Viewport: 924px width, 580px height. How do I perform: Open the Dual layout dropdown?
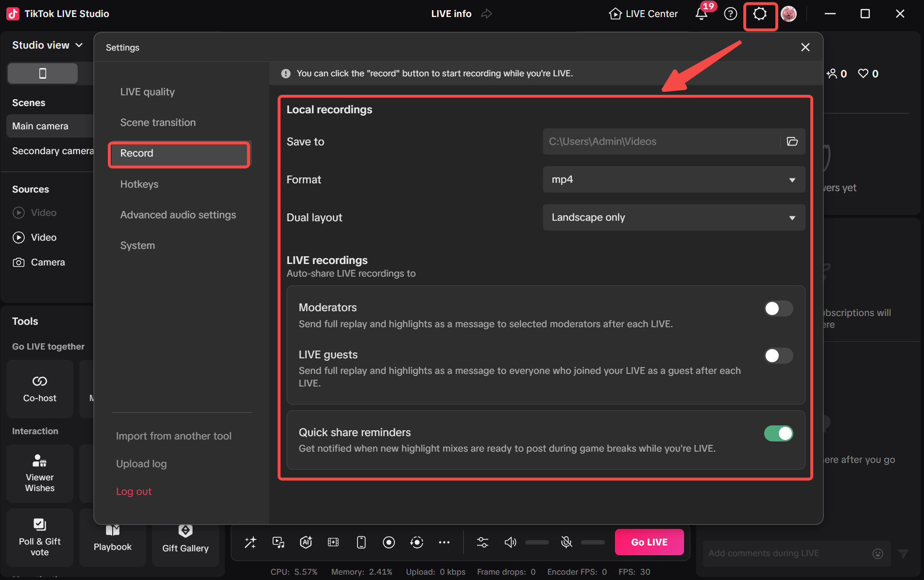click(x=673, y=217)
